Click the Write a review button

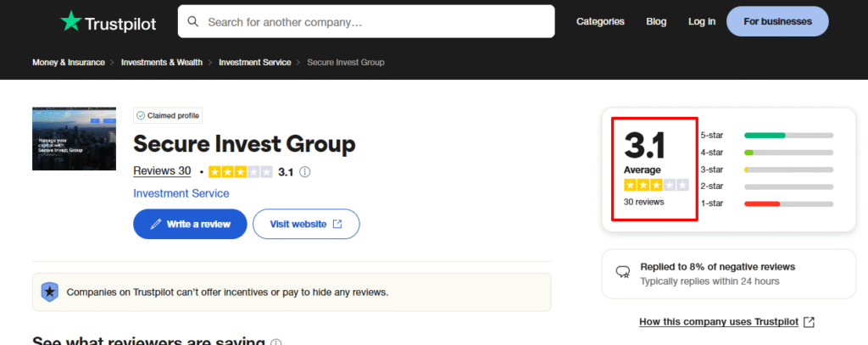click(x=190, y=225)
